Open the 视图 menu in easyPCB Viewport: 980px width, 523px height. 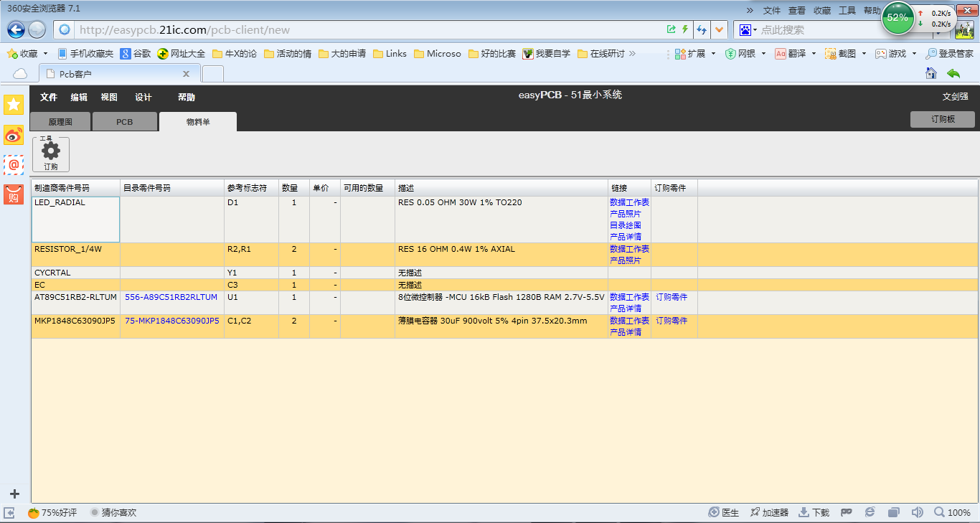(x=109, y=98)
